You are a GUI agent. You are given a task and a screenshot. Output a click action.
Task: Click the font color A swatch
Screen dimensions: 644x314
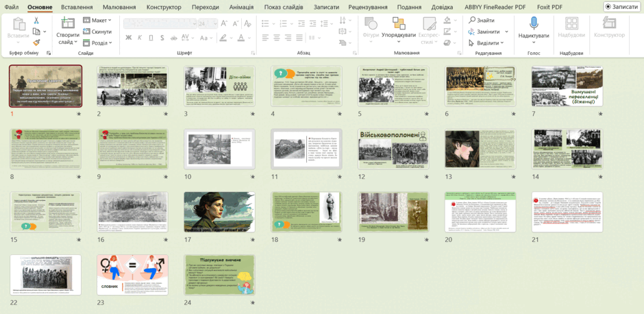tap(240, 38)
